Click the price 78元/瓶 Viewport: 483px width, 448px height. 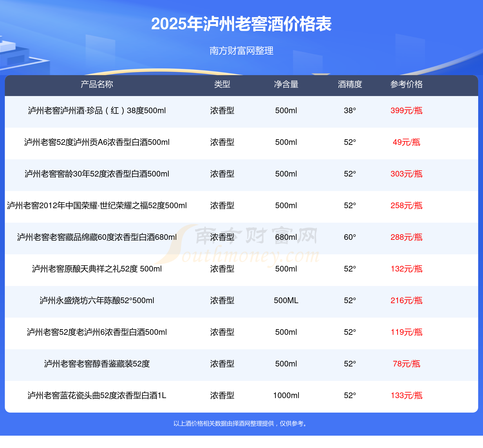coord(407,364)
